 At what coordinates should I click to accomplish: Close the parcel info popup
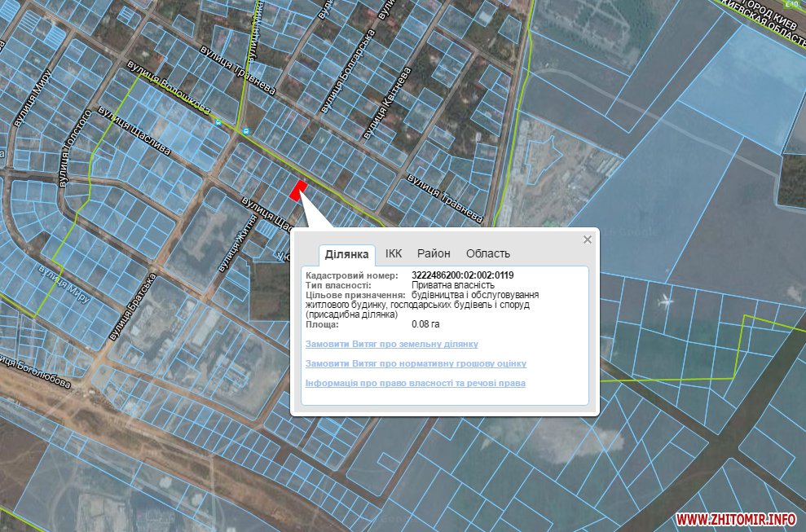pyautogui.click(x=587, y=240)
